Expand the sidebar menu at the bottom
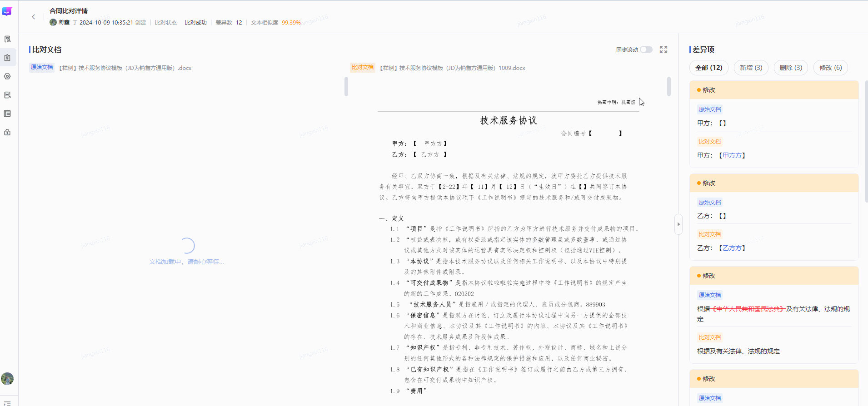This screenshot has height=406, width=868. (7, 403)
